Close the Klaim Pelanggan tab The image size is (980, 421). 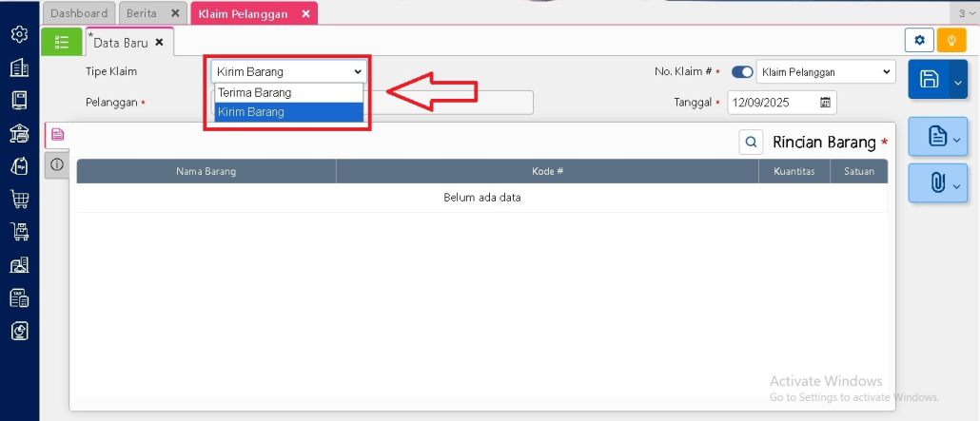[x=305, y=13]
